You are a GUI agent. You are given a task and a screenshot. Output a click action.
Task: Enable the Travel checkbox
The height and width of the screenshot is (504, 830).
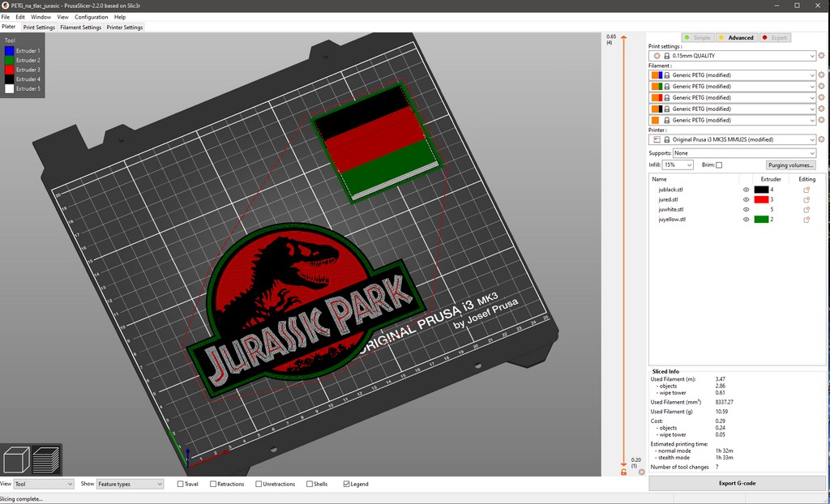point(181,484)
